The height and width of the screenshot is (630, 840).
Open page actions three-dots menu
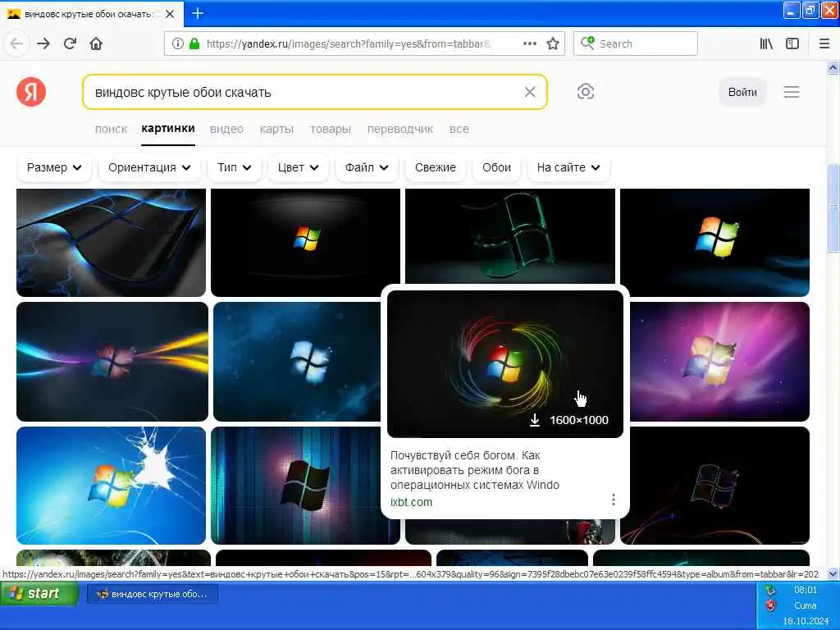point(530,44)
